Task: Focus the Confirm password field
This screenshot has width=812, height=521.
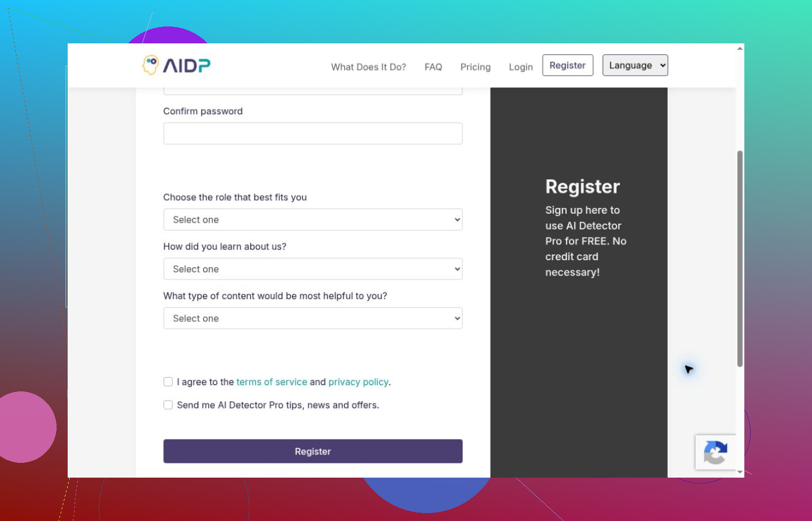Action: pos(313,133)
